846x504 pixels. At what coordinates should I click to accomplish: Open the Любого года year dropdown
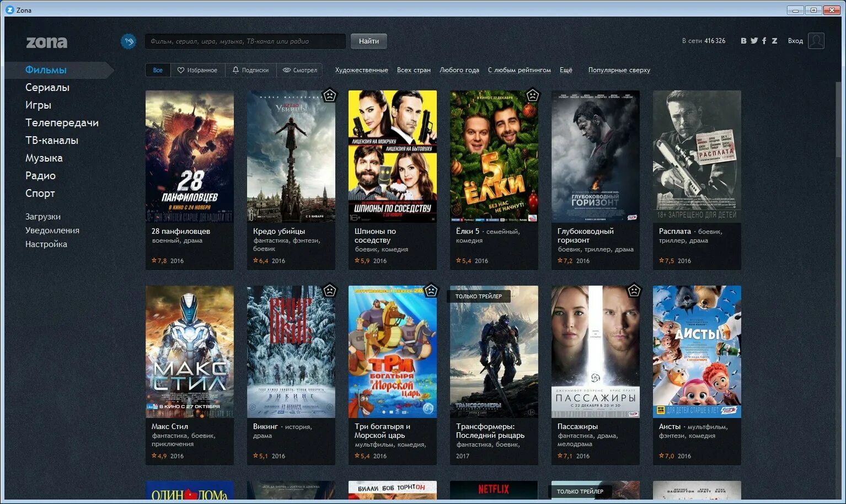point(459,70)
